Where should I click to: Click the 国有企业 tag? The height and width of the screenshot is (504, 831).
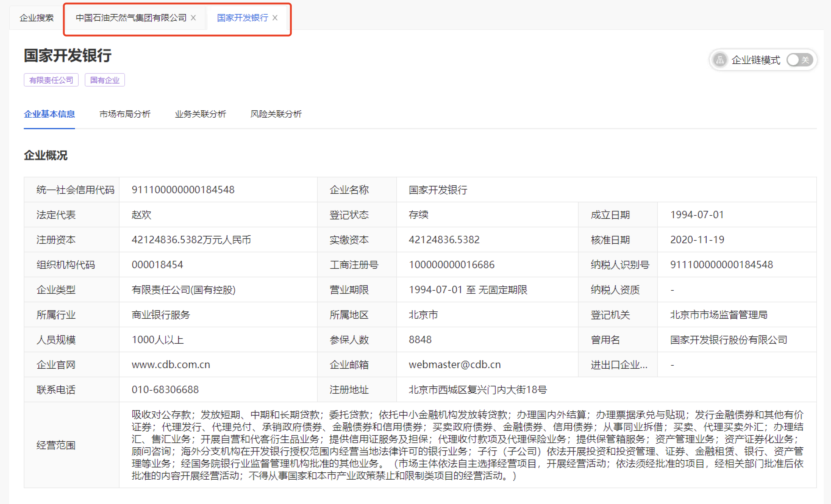[105, 80]
